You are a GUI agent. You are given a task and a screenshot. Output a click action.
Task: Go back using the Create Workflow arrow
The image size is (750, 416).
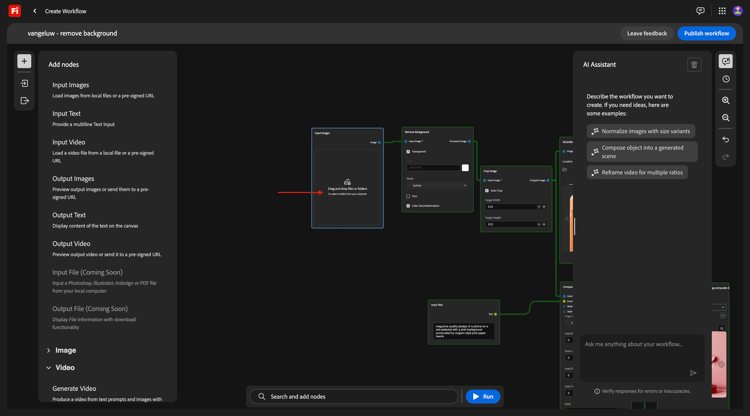(34, 11)
